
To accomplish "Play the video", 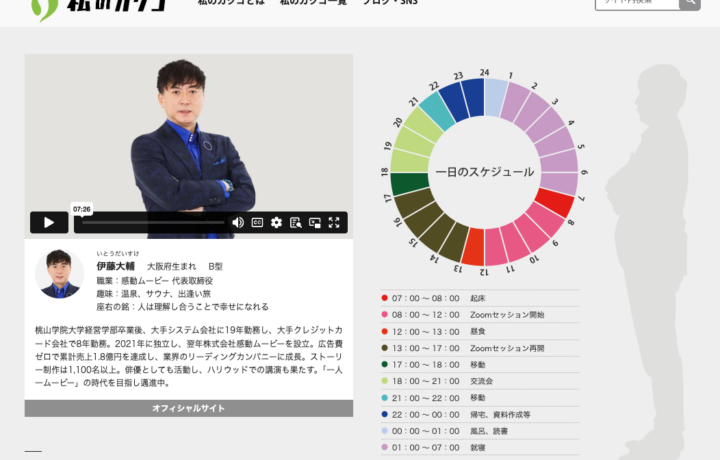I will (x=49, y=222).
